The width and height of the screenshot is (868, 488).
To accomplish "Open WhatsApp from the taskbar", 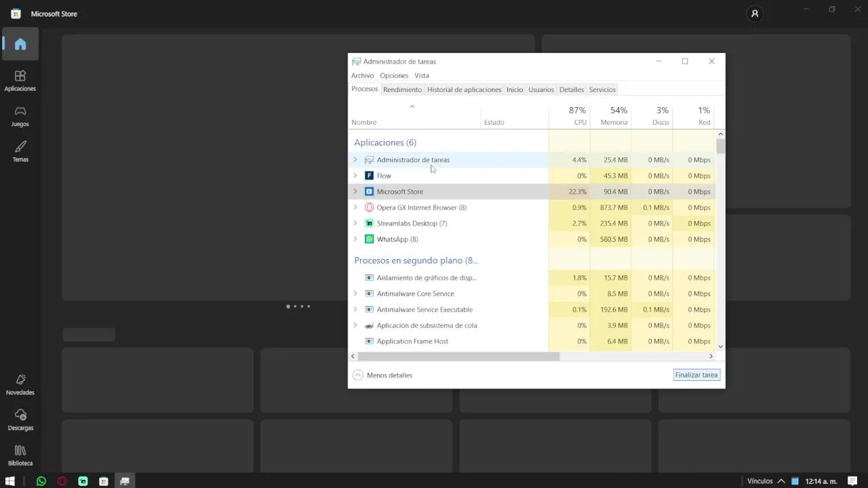I will point(41,481).
